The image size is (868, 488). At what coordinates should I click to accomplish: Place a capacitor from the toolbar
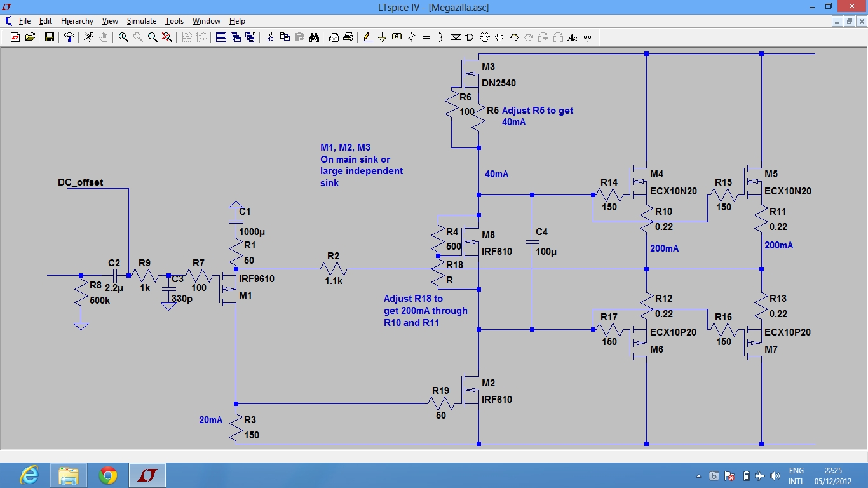[x=426, y=37]
